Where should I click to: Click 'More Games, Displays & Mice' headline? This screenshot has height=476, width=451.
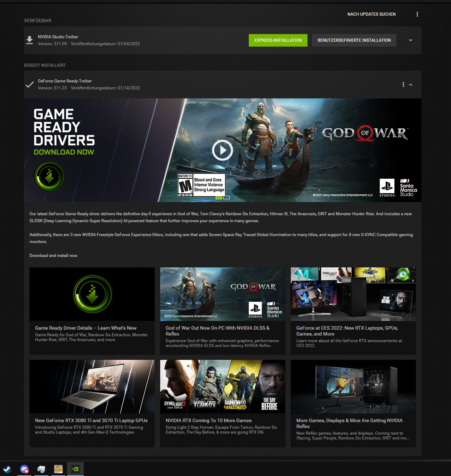[350, 423]
